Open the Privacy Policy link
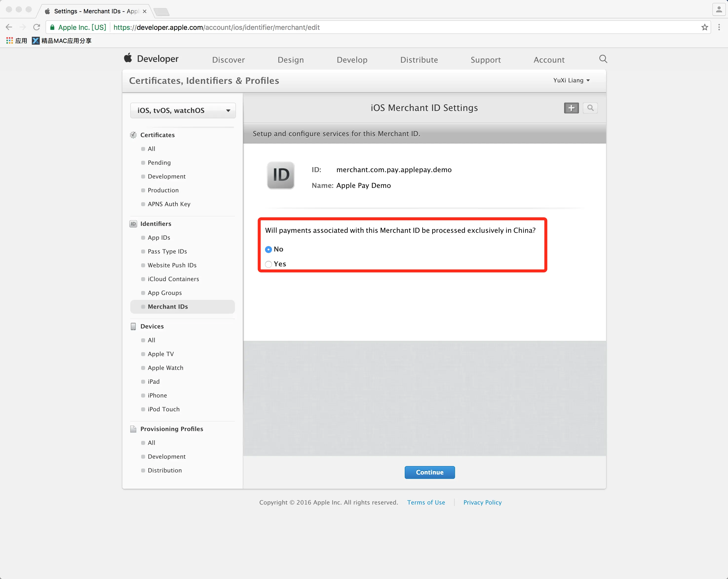Viewport: 728px width, 579px height. point(482,502)
